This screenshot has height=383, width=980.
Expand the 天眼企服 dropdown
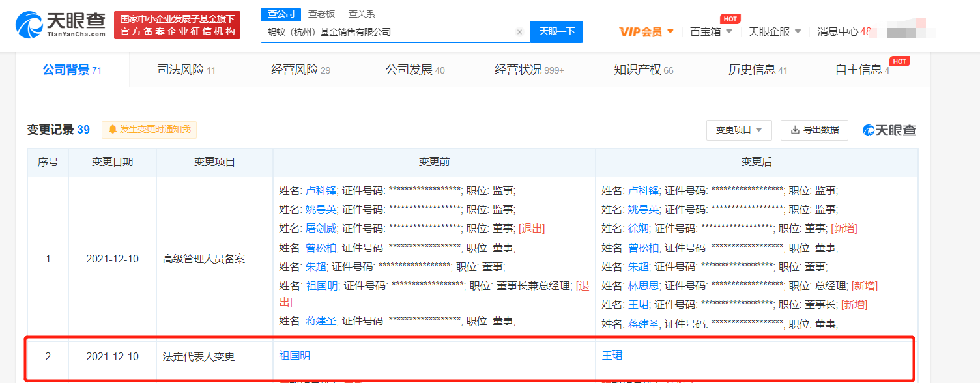(798, 31)
